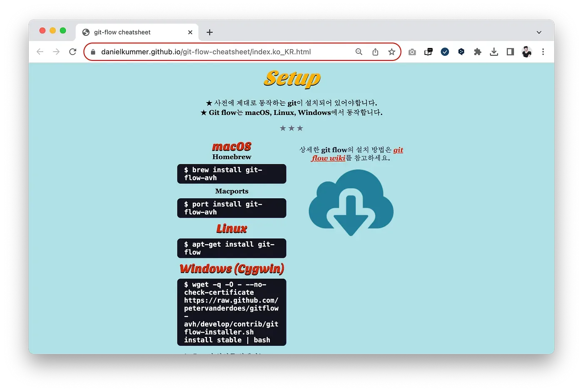Open the dark hexagon extension icon
The height and width of the screenshot is (392, 583).
click(461, 52)
